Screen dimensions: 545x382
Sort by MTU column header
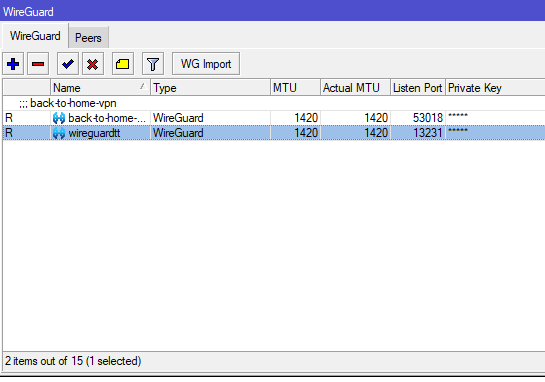point(295,88)
